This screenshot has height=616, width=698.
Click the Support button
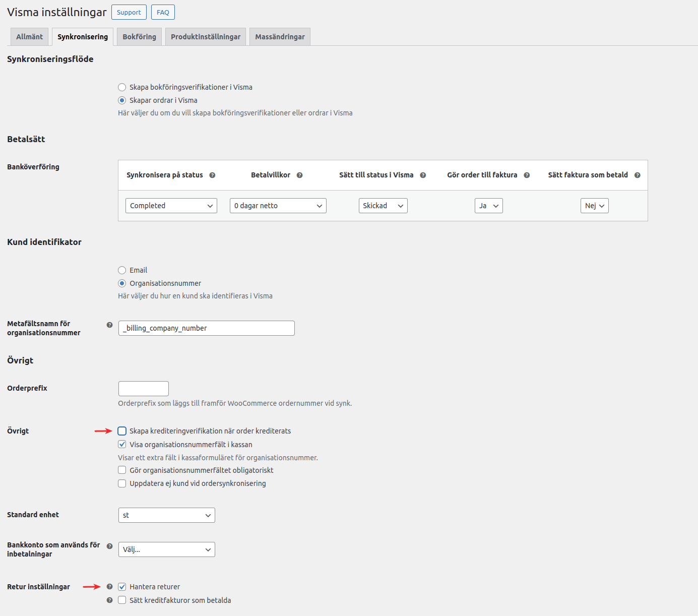point(129,12)
